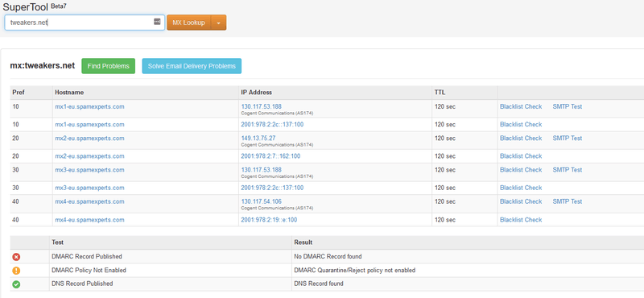Image resolution: width=644 pixels, height=298 pixels.
Task: Run Blacklist Check for mx3-eu IPv4 row
Action: coord(521,170)
